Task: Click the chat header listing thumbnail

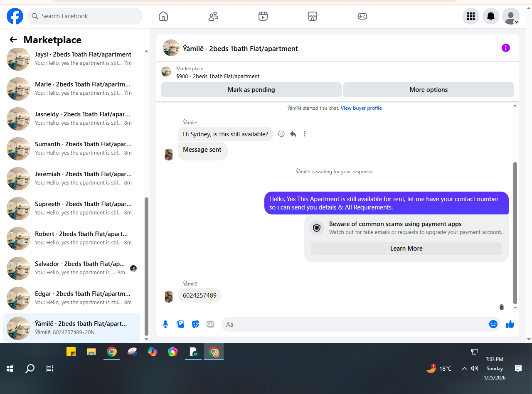Action: (x=171, y=48)
